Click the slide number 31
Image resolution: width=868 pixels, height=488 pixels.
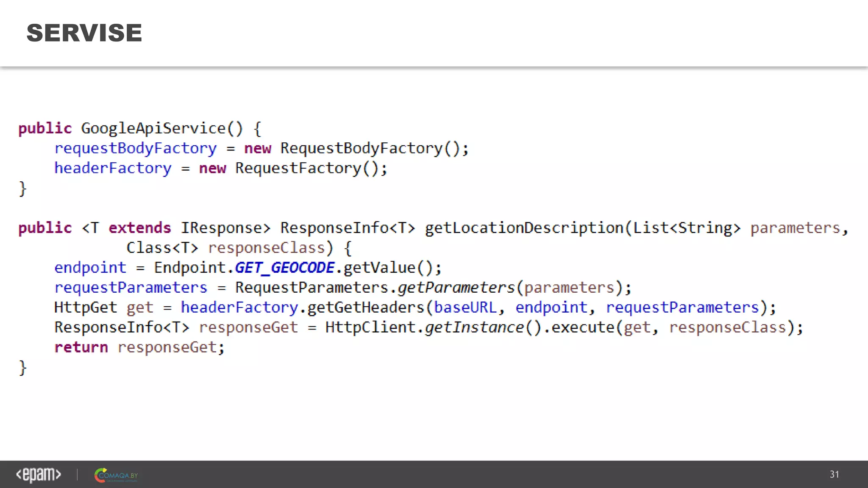click(834, 474)
